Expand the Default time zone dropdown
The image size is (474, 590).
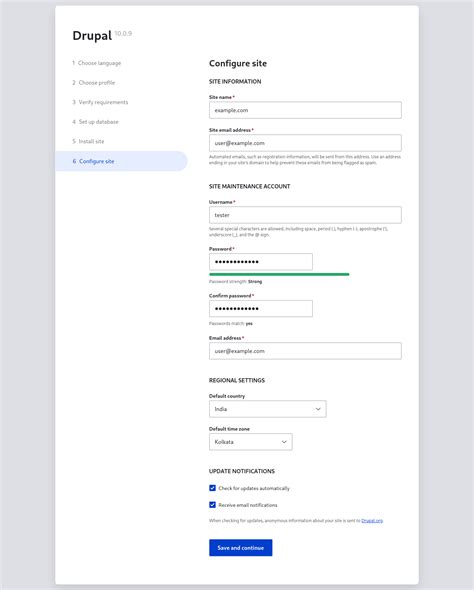click(x=251, y=442)
